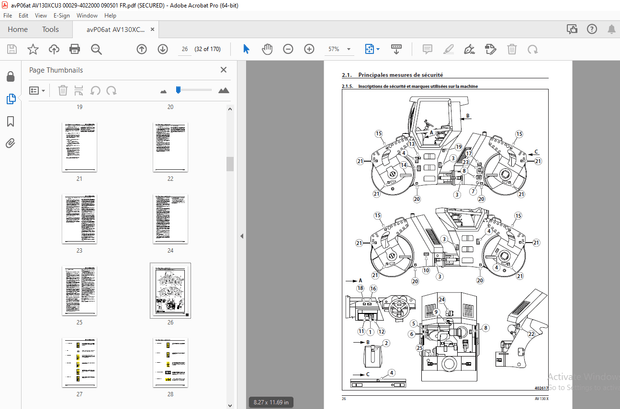This screenshot has height=409, width=620.
Task: Rotate pages clockwise in the thumbnails panel
Action: [112, 91]
